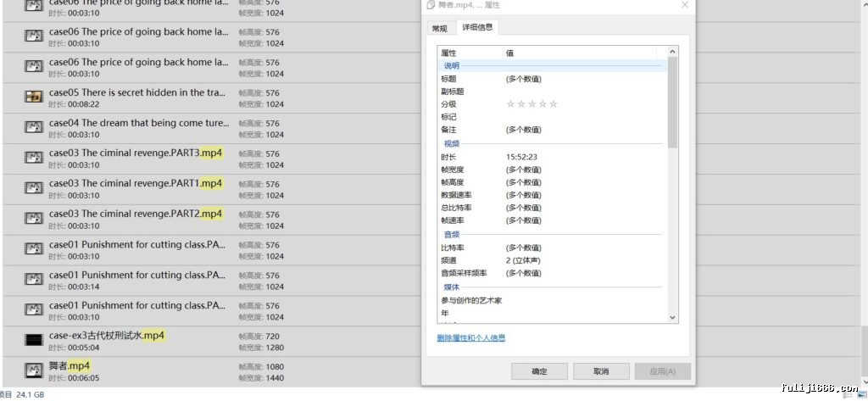Click the 舞者.mp4 file icon
The height and width of the screenshot is (401, 868).
pyautogui.click(x=34, y=370)
